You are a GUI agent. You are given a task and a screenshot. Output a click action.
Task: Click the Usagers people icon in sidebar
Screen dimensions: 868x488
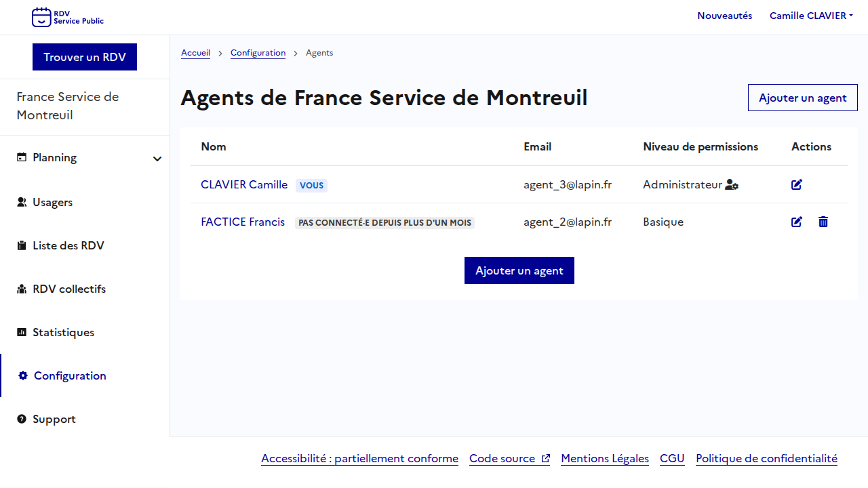[22, 202]
